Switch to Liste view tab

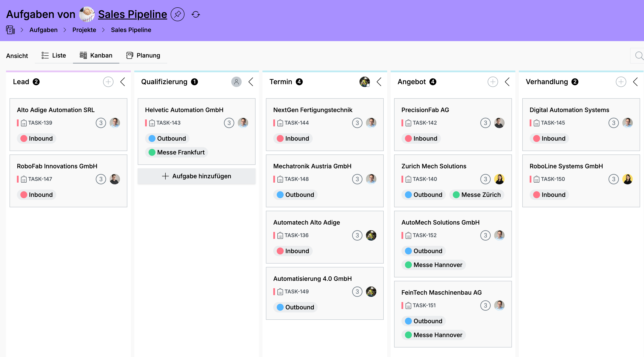tap(54, 55)
